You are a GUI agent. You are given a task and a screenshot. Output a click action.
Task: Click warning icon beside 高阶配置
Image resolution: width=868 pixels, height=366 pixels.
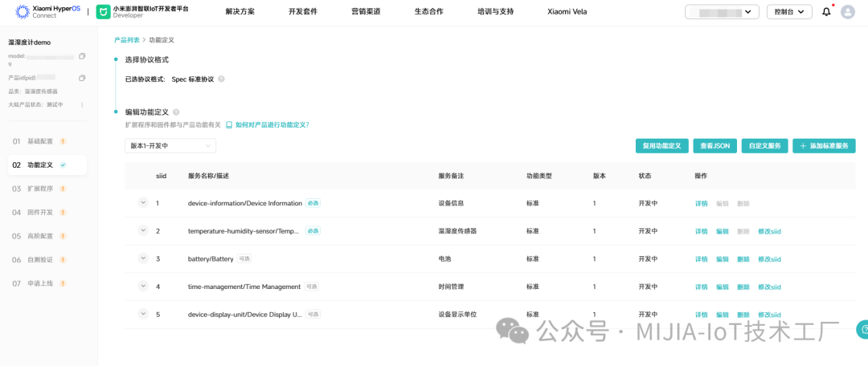(x=63, y=236)
